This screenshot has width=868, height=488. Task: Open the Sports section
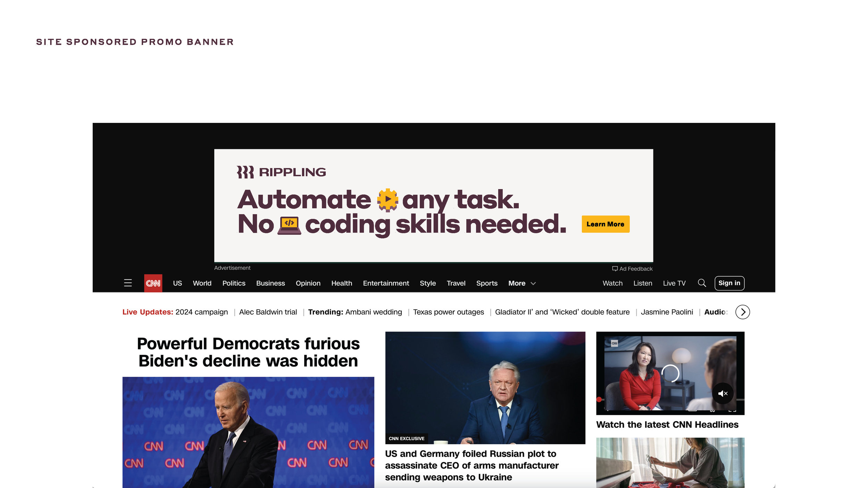(x=487, y=283)
